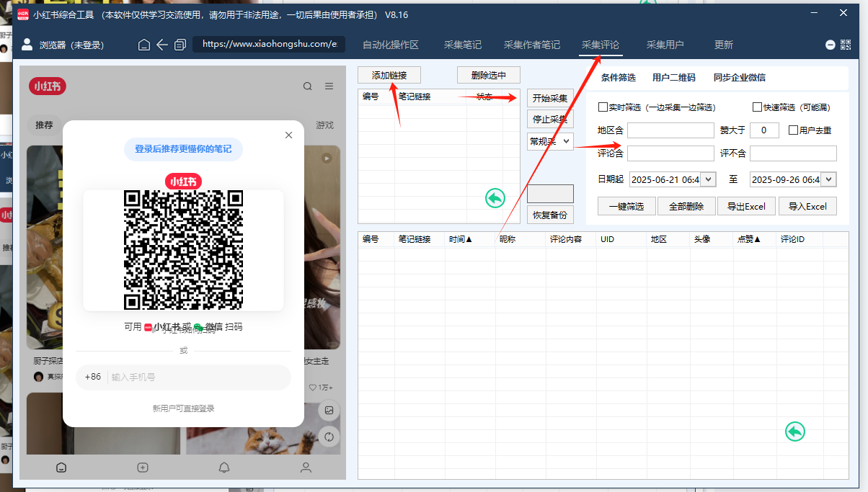Click the floating image icon button
Image resolution: width=868 pixels, height=492 pixels.
click(x=329, y=411)
